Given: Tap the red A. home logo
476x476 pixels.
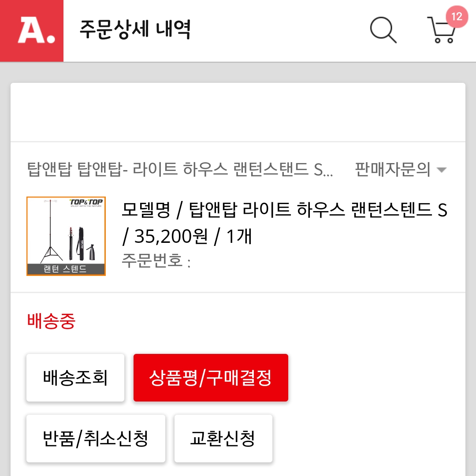Looking at the screenshot, I should (32, 31).
